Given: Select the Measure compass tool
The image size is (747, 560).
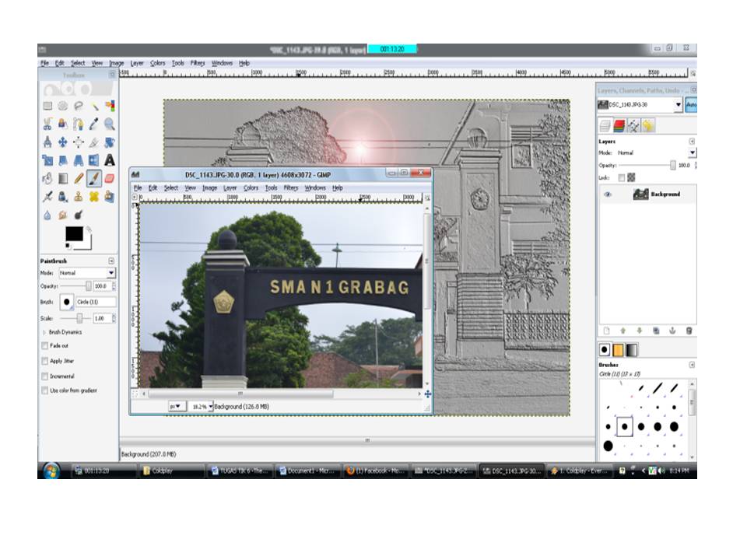Looking at the screenshot, I should (47, 142).
